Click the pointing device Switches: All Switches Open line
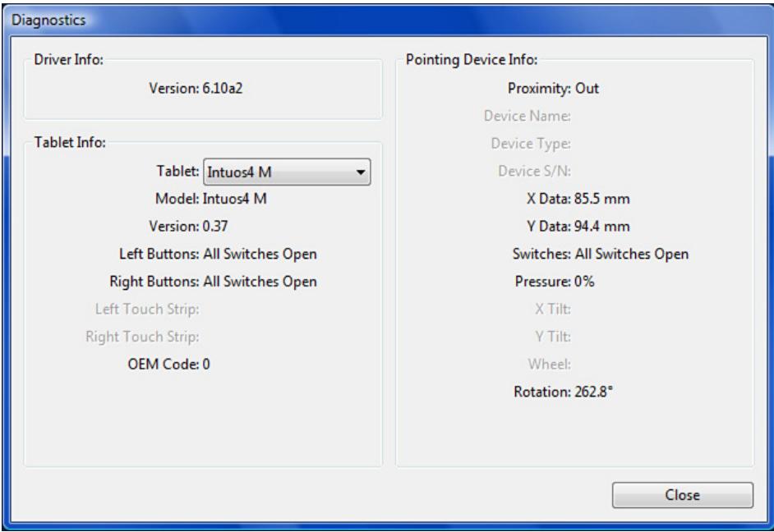 601,254
